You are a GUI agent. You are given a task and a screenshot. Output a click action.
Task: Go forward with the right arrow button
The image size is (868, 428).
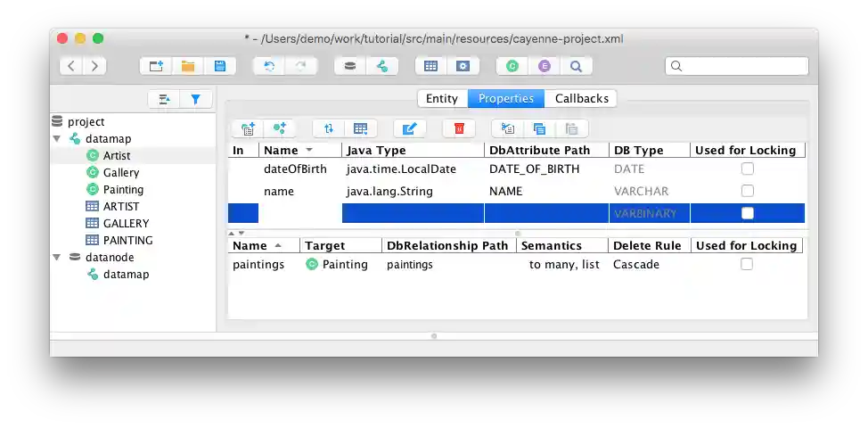94,67
